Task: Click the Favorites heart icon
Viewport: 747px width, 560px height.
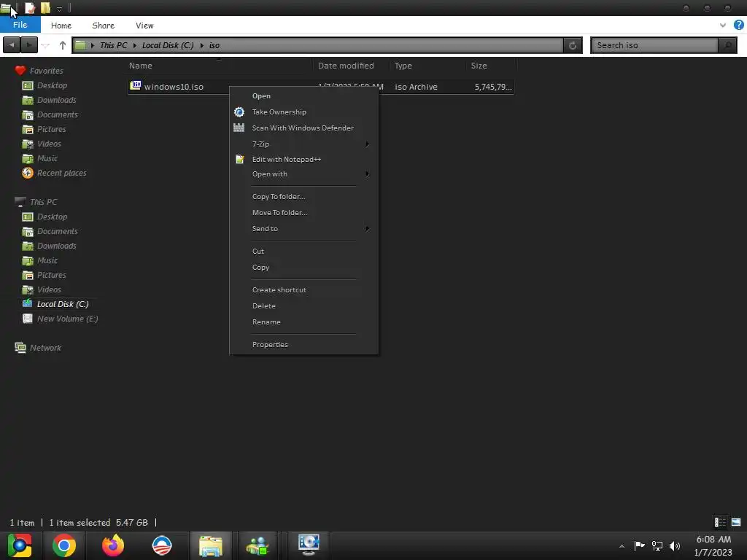Action: [20, 71]
